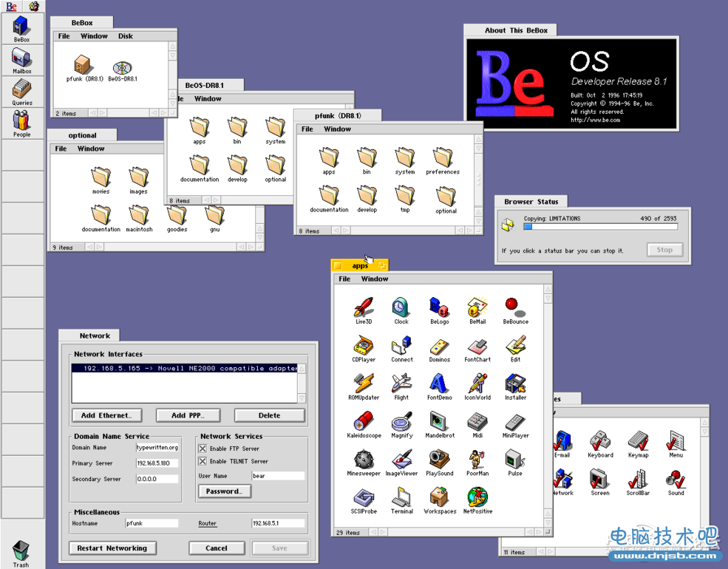The image size is (728, 569).
Task: Uncheck Enable TELNET Server option
Action: 203,462
